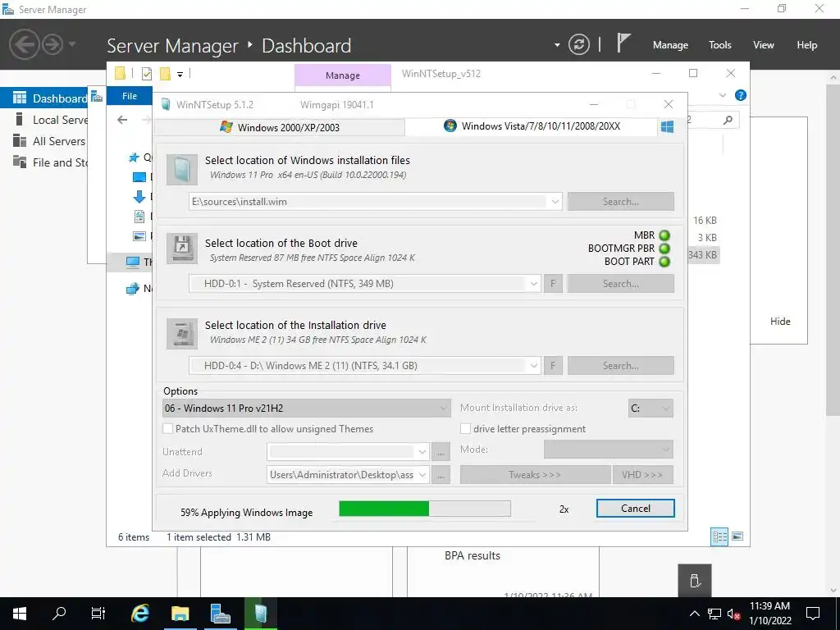Click the BOOT PART green status light
The image size is (840, 630).
click(664, 262)
